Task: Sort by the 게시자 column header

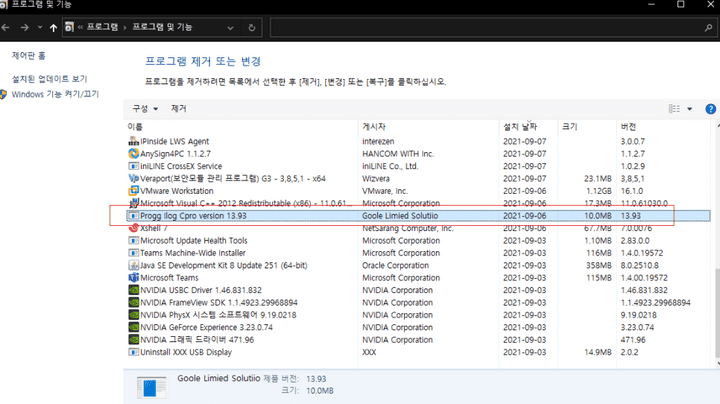Action: click(374, 127)
